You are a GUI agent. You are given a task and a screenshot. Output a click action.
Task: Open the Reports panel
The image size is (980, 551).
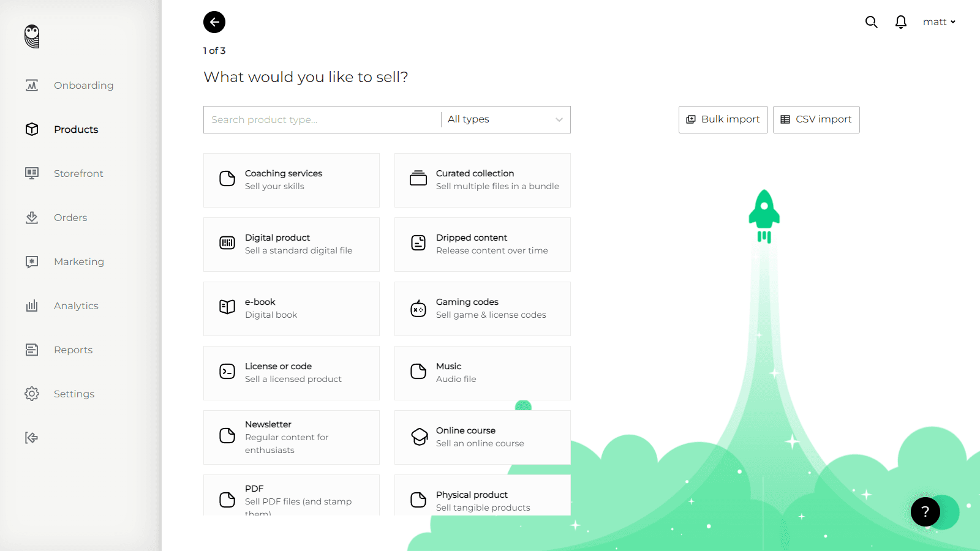coord(73,350)
